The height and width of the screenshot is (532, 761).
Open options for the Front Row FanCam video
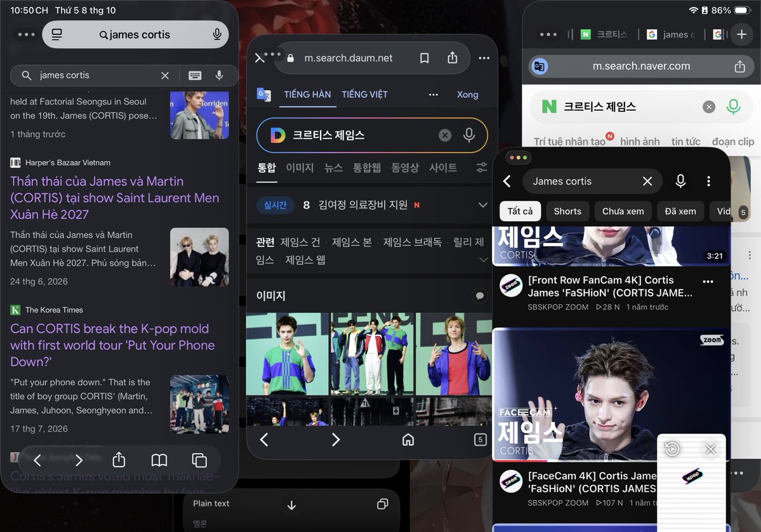click(x=708, y=281)
